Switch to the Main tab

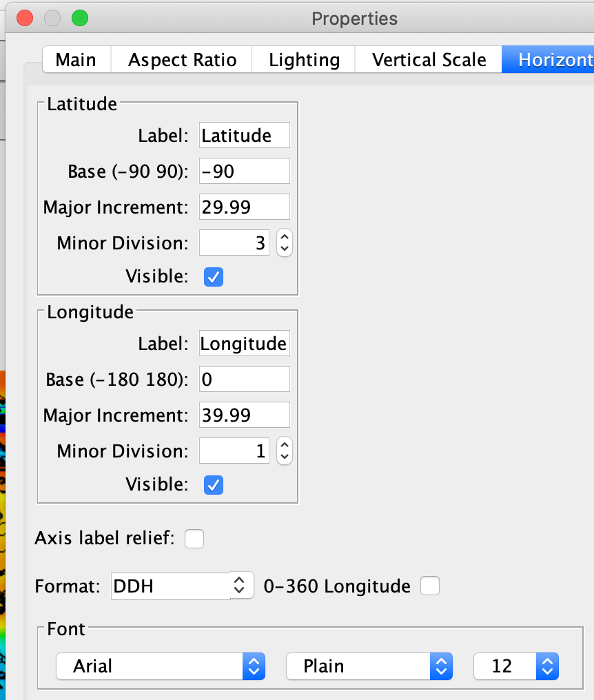click(76, 60)
